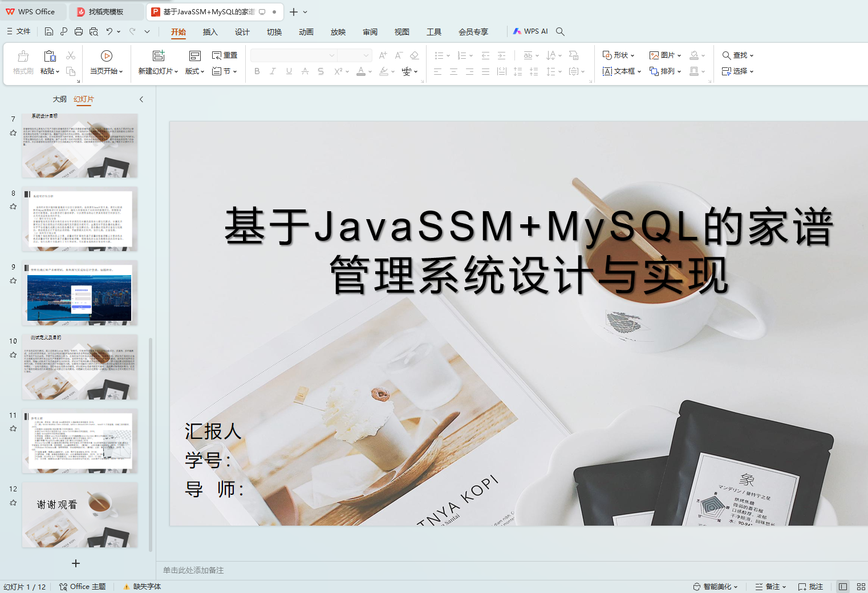Align text right icon

click(x=469, y=71)
